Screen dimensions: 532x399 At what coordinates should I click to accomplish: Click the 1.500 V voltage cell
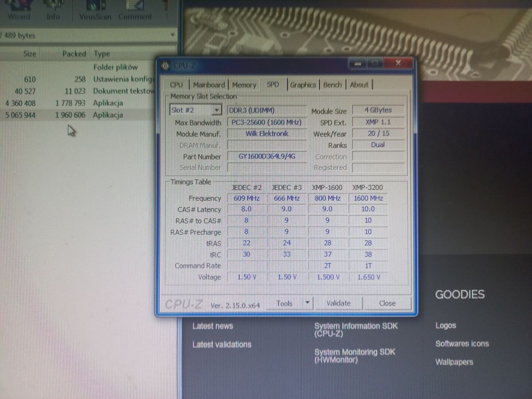tap(327, 277)
